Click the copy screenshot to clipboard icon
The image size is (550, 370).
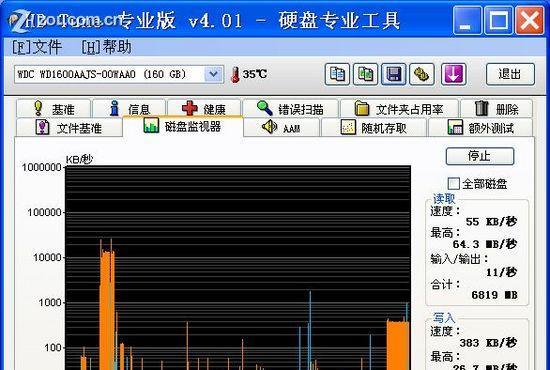coord(365,74)
